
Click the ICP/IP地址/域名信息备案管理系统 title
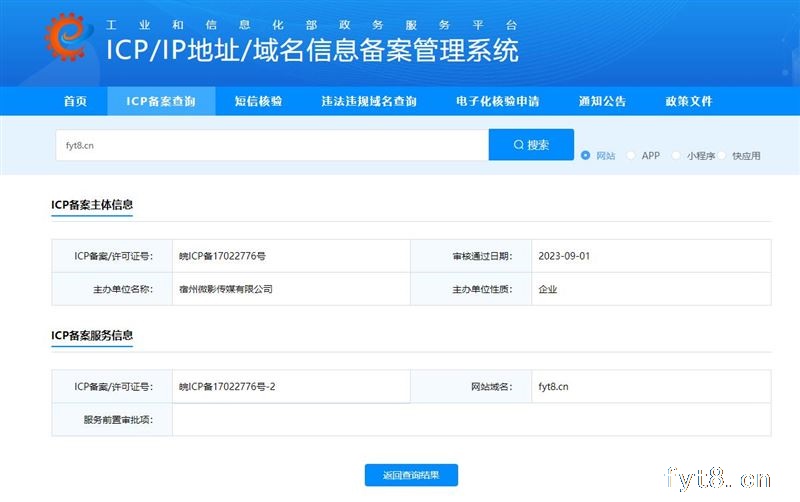pos(312,50)
